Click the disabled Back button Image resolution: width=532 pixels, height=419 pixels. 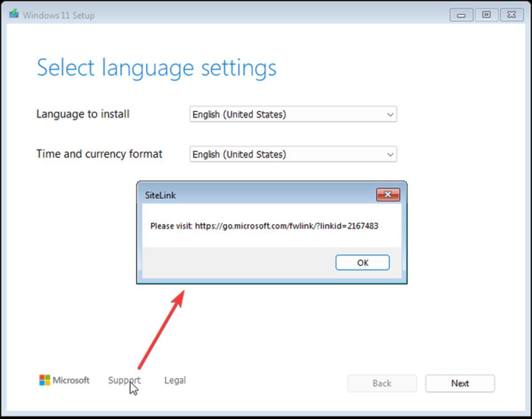coord(382,383)
